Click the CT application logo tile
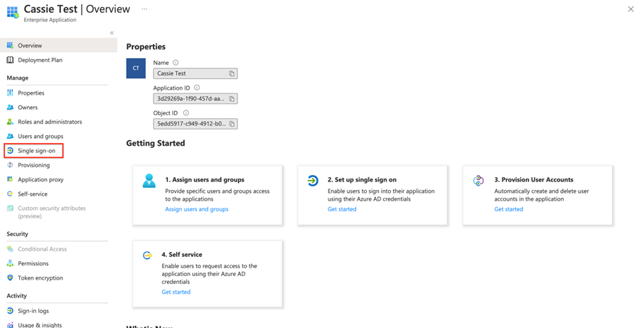 point(136,69)
